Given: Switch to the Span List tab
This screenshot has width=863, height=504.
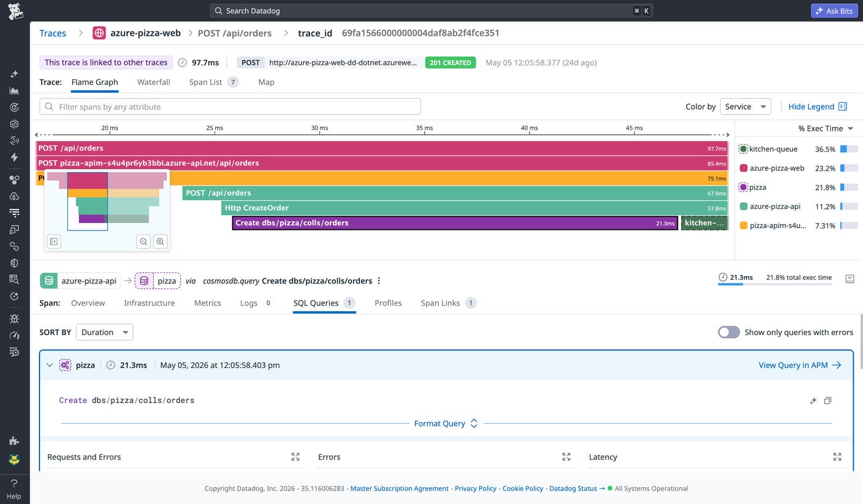Looking at the screenshot, I should click(x=214, y=82).
